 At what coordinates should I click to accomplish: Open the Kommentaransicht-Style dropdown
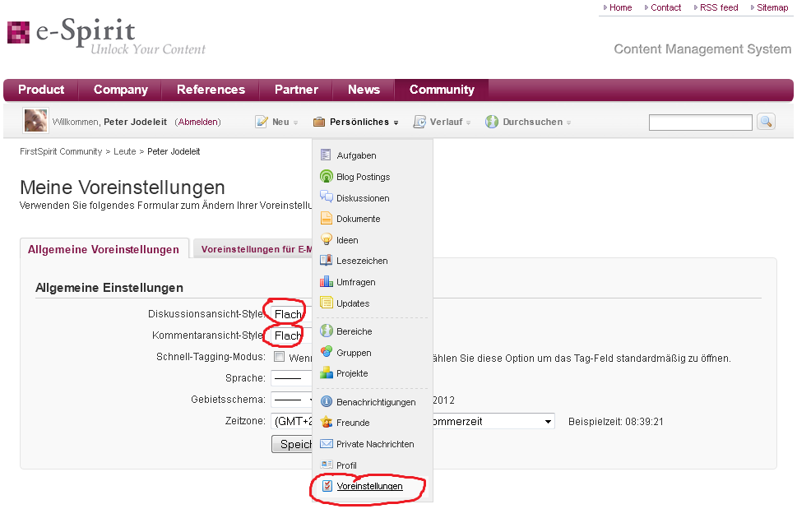click(x=290, y=335)
